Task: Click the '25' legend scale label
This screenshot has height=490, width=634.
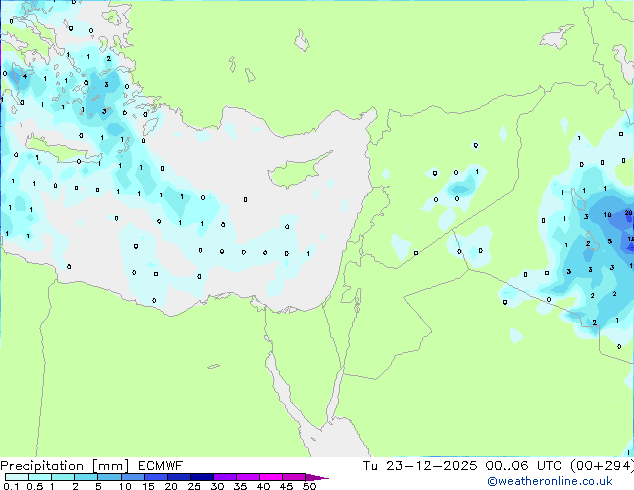Action: tap(194, 486)
